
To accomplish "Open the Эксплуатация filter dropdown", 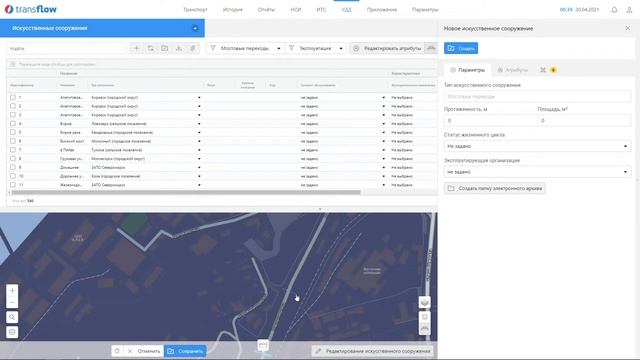I will point(316,48).
